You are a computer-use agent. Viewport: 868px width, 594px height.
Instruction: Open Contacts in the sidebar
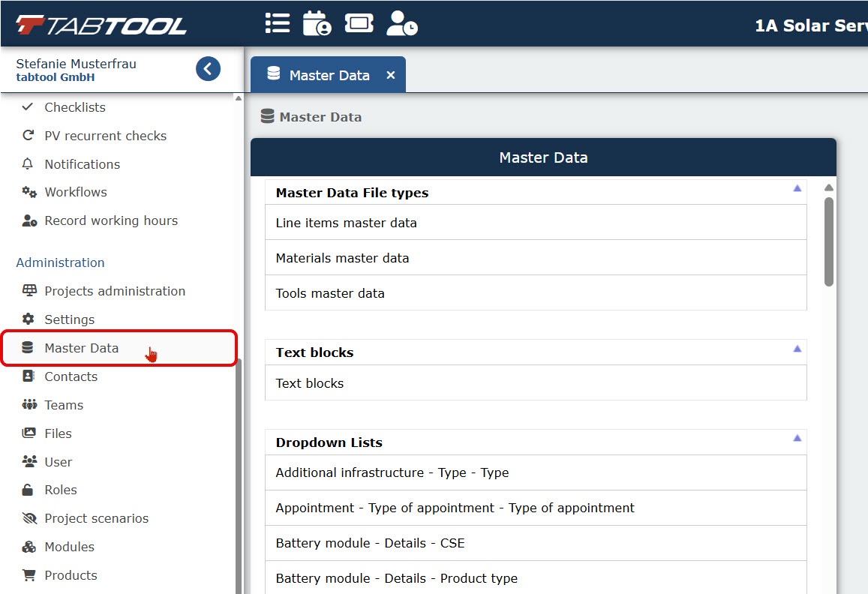[x=71, y=376]
